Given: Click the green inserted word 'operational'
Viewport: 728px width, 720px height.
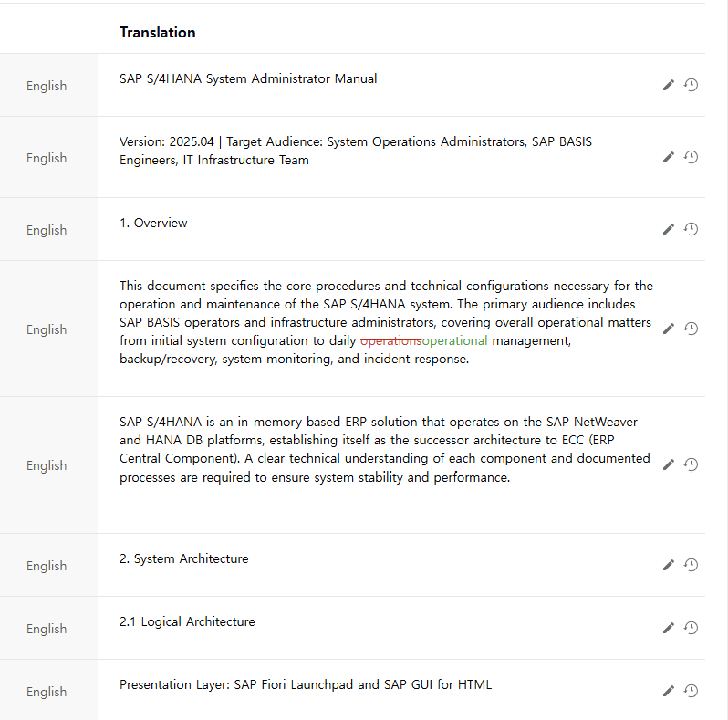Looking at the screenshot, I should click(x=454, y=340).
